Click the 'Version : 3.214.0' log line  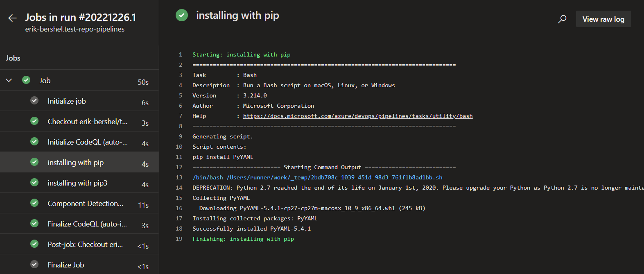pyautogui.click(x=230, y=95)
